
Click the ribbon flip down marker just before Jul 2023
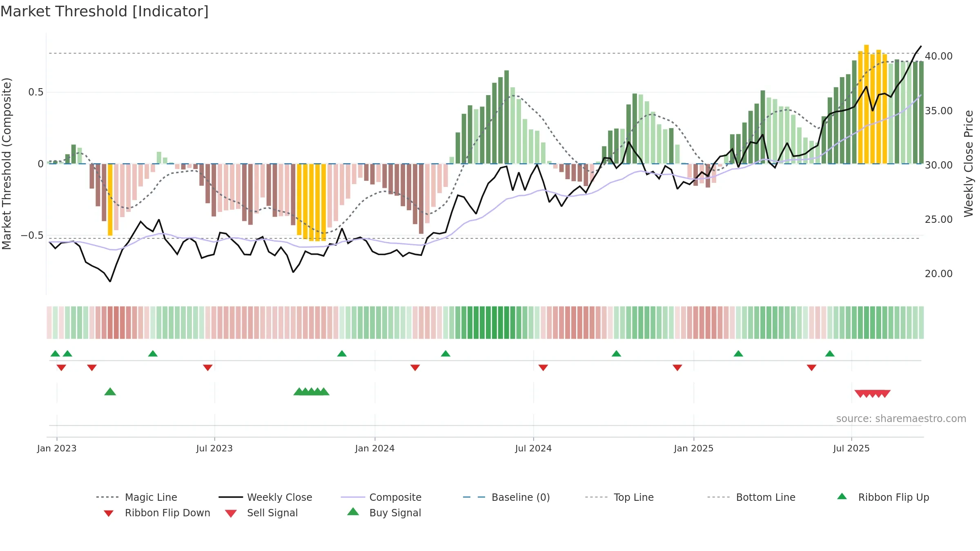[x=207, y=368]
